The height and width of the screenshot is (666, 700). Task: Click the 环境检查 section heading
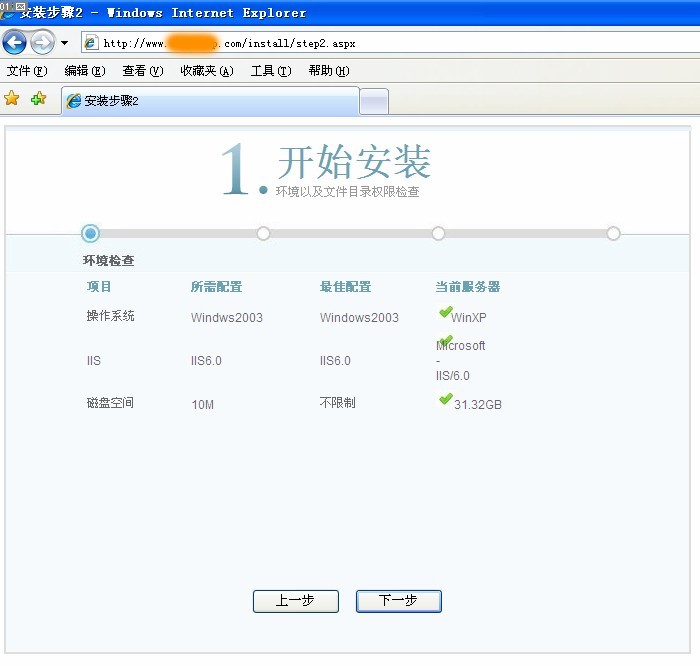click(108, 260)
